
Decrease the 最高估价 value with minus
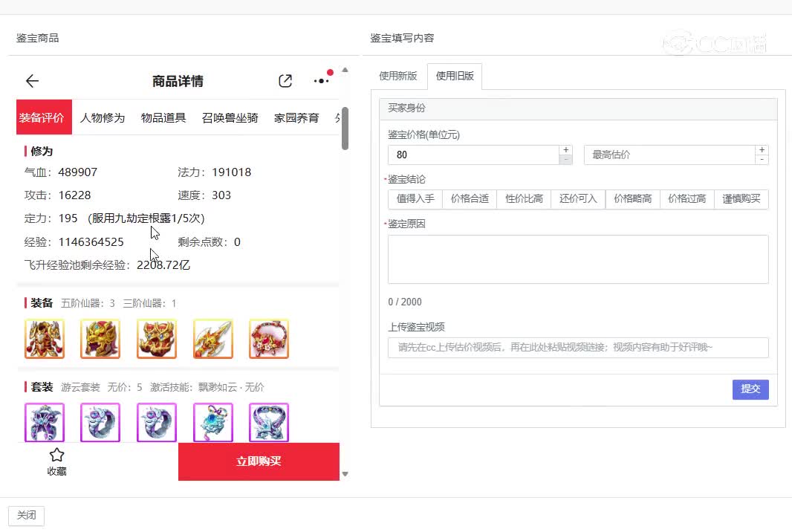click(x=762, y=160)
